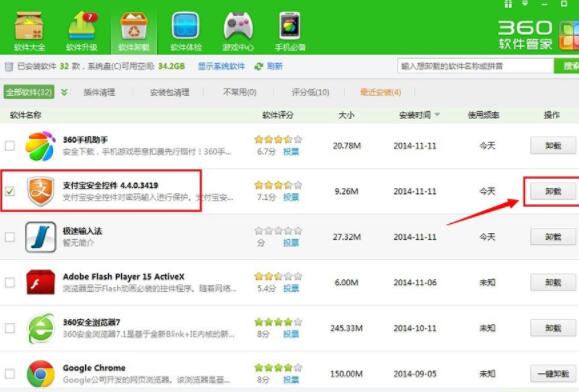The height and width of the screenshot is (392, 579).
Task: Click 卸载 for 360安全浏览器7
Action: [x=553, y=328]
